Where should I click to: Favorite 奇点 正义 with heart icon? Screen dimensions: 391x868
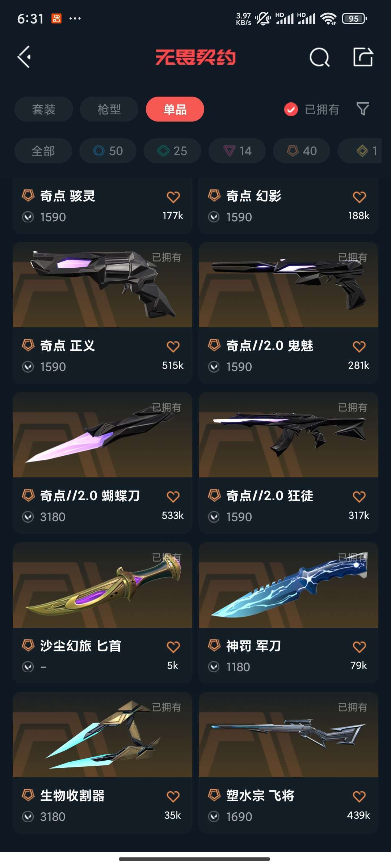[173, 346]
